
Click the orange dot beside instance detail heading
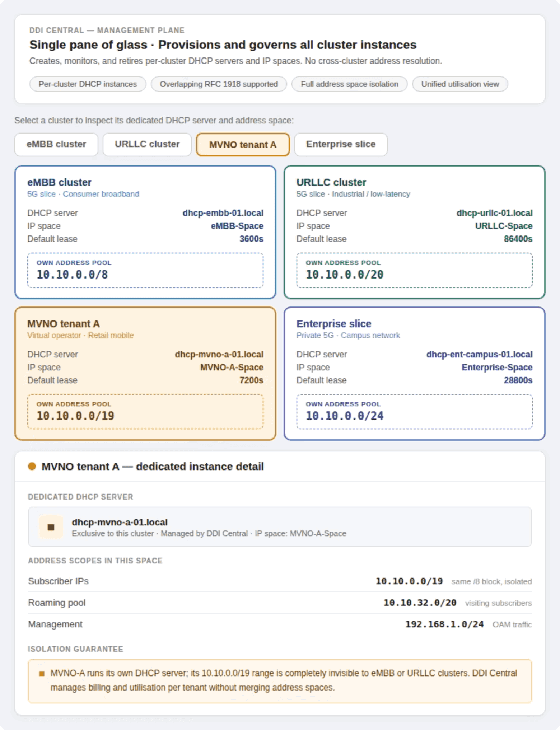(32, 466)
